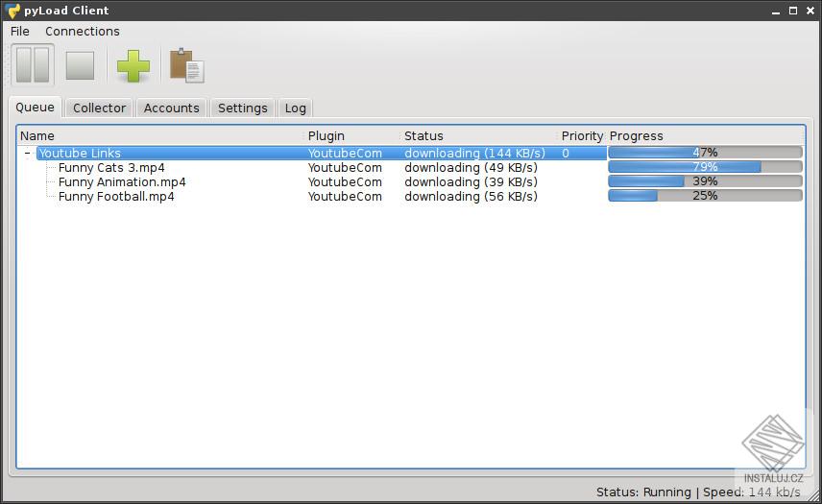This screenshot has height=504, width=822.
Task: Click the pyLoad logo in title bar
Action: tap(12, 11)
